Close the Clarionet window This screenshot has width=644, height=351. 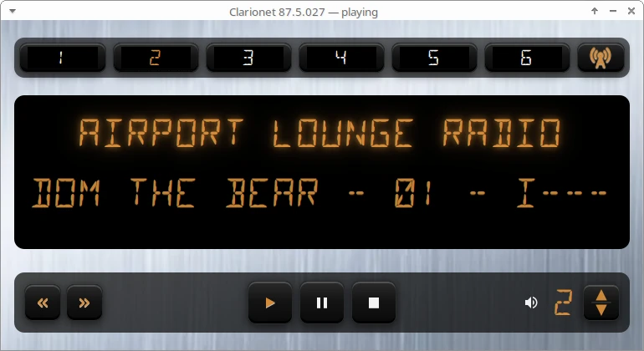[631, 11]
